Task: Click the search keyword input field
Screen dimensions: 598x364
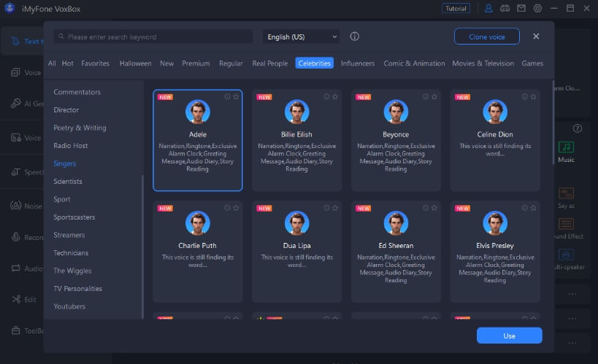Action: pos(153,36)
